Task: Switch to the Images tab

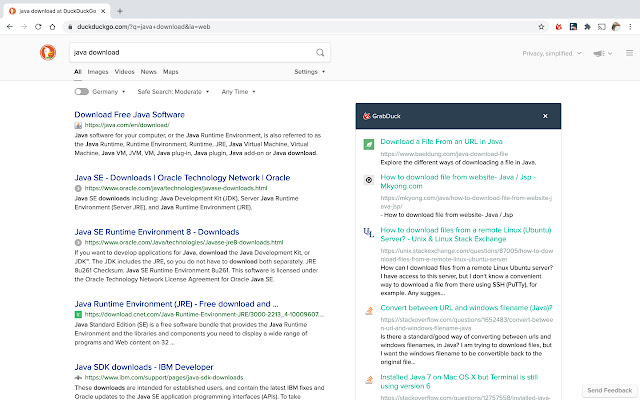Action: 98,72
